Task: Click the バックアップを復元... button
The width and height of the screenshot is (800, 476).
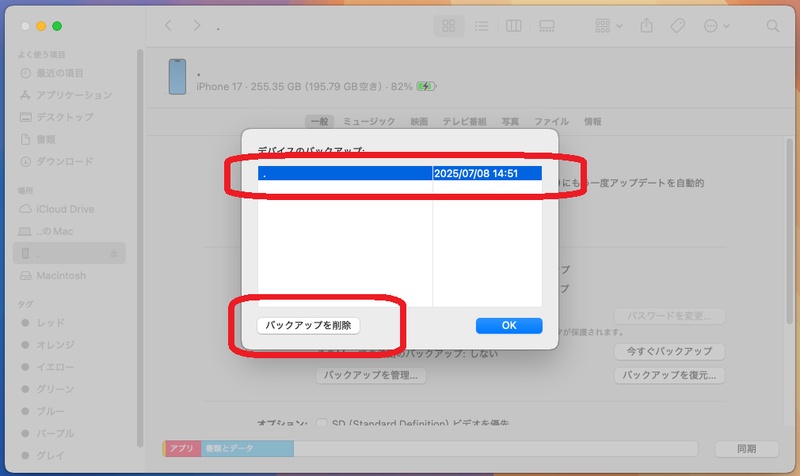Action: tap(669, 375)
